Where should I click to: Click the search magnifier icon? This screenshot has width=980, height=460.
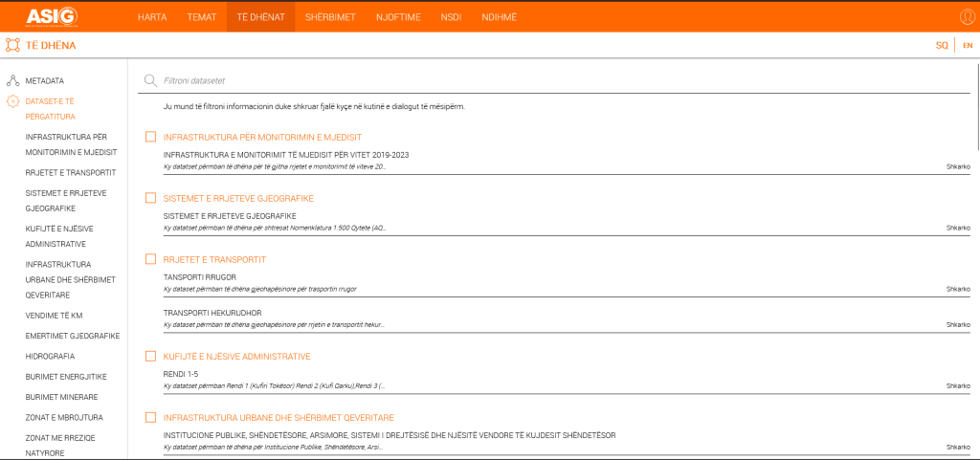pyautogui.click(x=150, y=81)
